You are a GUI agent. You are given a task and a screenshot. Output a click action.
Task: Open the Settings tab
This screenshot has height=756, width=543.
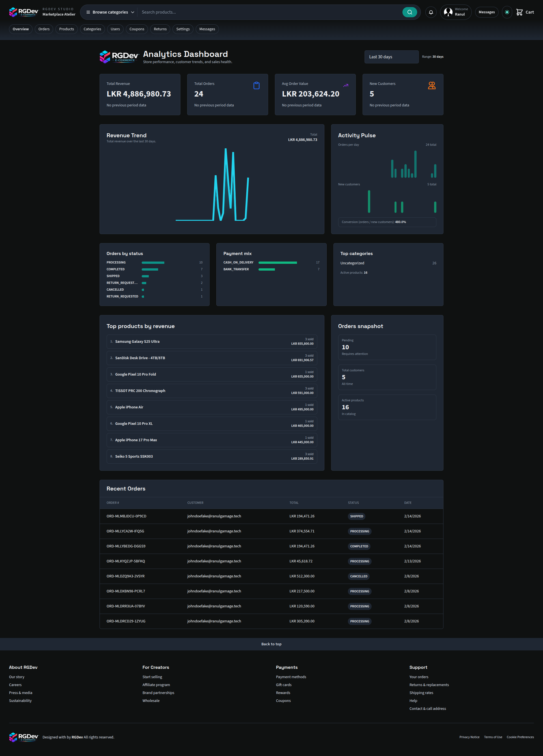point(182,29)
